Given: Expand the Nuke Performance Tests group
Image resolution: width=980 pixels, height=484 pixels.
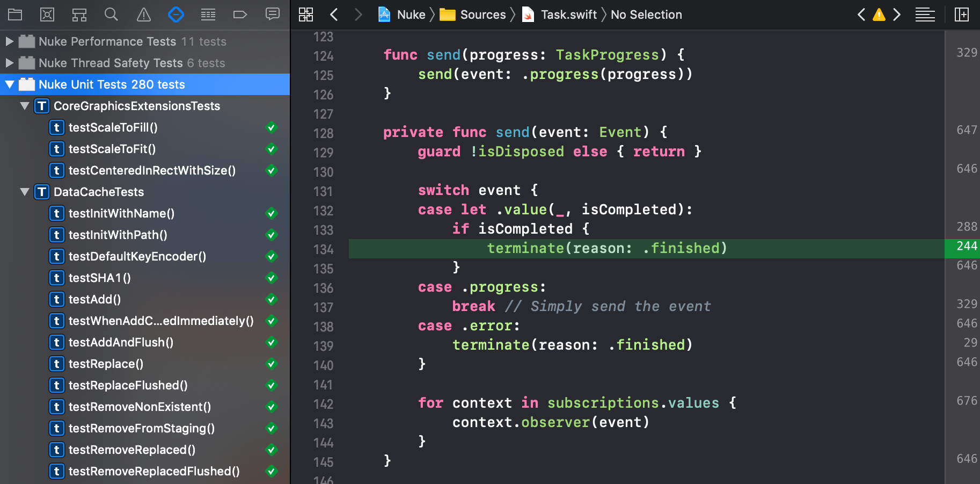Looking at the screenshot, I should click(x=9, y=41).
